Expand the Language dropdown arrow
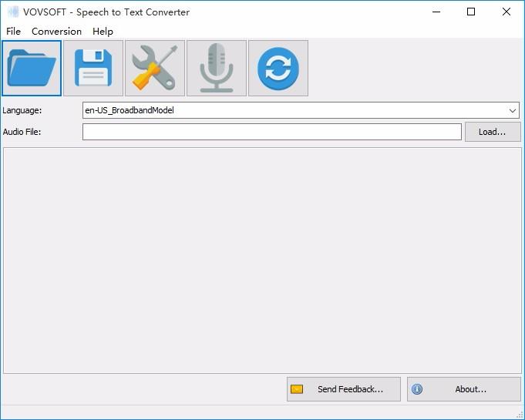Screen dimensions: 525x420 click(512, 110)
